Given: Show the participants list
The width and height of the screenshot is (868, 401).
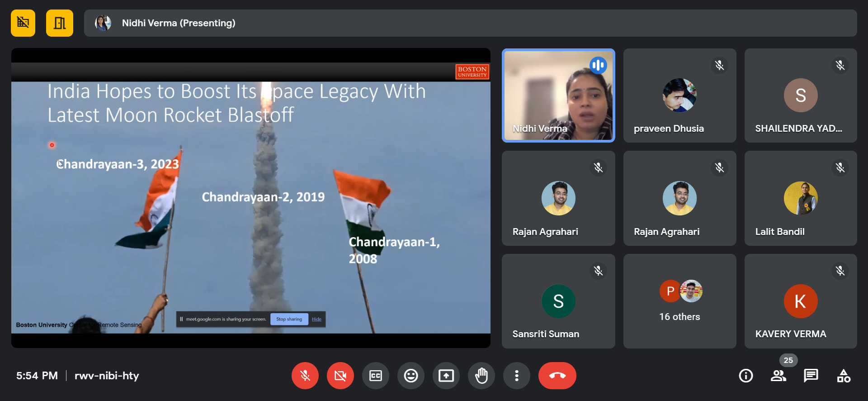Looking at the screenshot, I should pos(778,376).
